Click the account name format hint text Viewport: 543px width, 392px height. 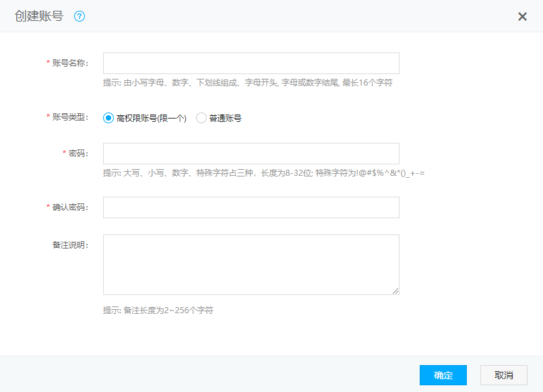coord(247,83)
